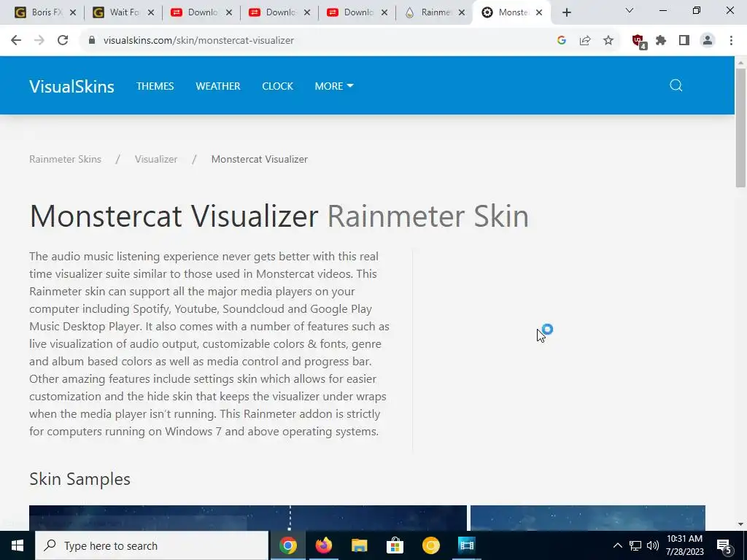Open the first skin sample thumbnail
Screen dimensions: 747x560
pos(248,518)
